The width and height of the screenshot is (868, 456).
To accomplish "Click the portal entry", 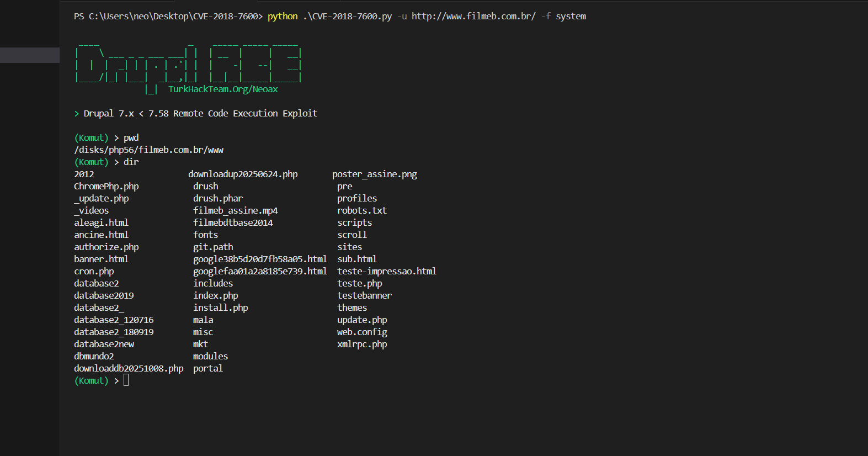I will [x=208, y=369].
